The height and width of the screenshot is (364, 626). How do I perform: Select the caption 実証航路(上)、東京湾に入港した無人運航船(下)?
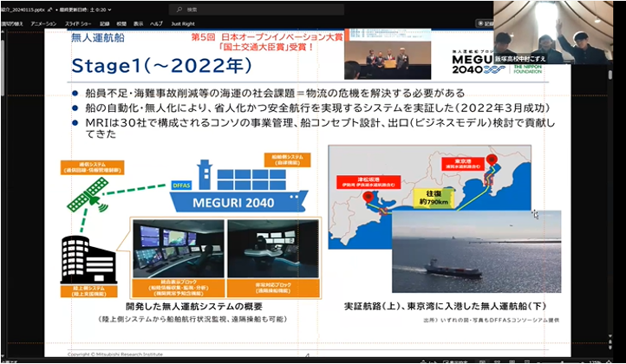(445, 306)
